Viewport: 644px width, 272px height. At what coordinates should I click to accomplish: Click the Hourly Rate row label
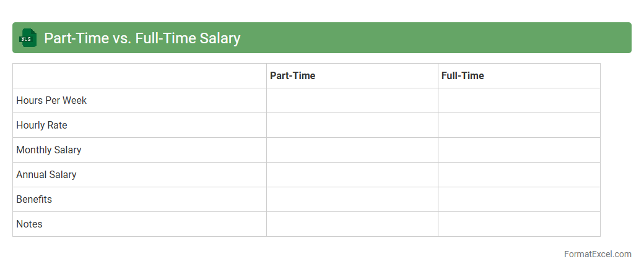click(41, 125)
